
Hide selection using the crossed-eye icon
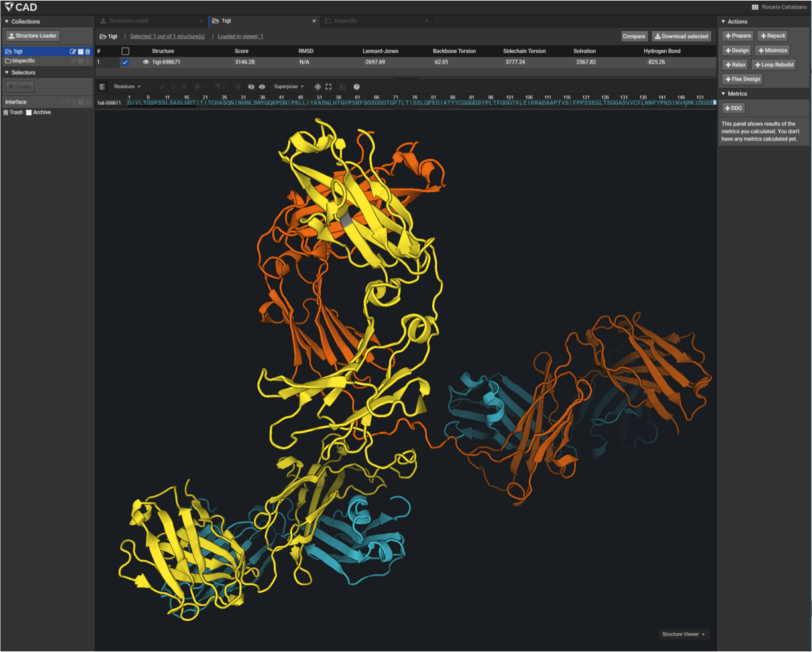251,87
